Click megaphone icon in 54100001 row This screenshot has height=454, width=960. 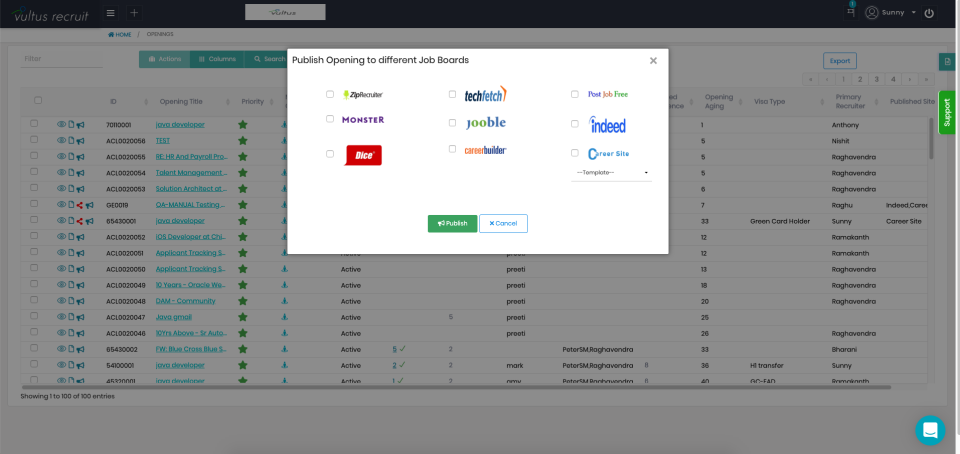click(81, 365)
